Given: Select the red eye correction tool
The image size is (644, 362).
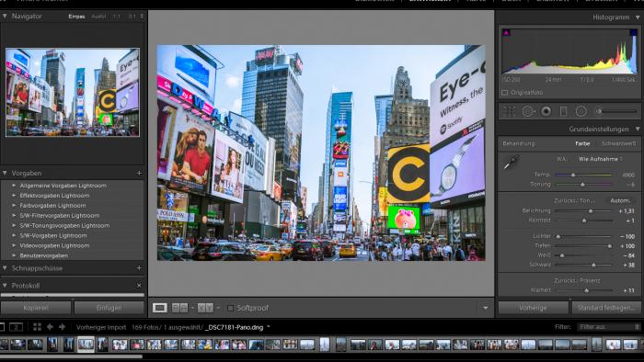Looking at the screenshot, I should click(x=546, y=111).
